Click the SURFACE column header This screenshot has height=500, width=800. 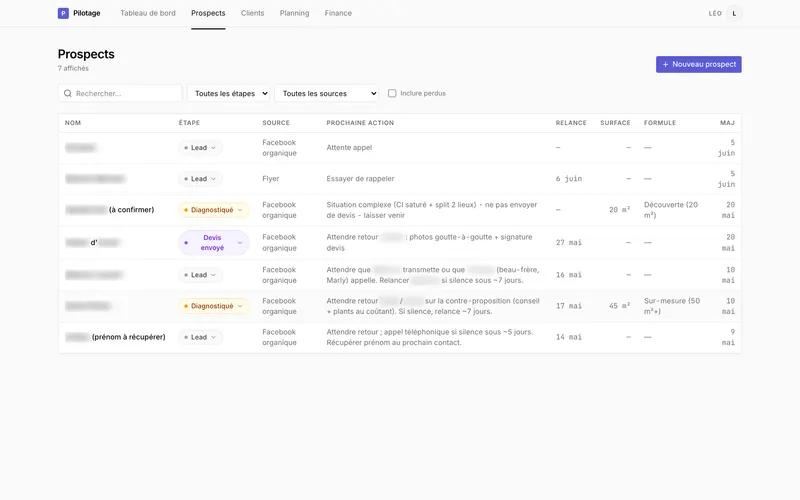point(615,123)
